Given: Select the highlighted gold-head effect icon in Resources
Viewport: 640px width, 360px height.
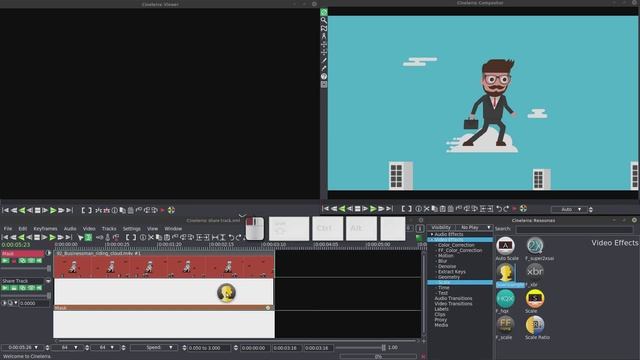Looking at the screenshot, I should tap(505, 272).
